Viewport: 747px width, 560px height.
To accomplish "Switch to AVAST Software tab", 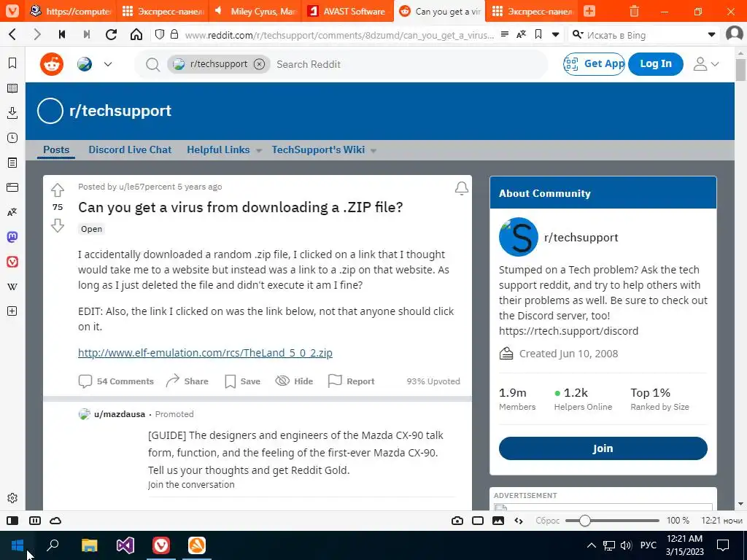I will click(347, 11).
